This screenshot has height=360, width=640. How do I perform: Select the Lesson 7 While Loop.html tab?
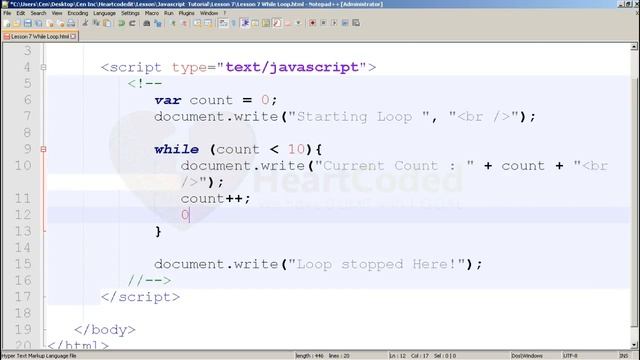coord(40,36)
